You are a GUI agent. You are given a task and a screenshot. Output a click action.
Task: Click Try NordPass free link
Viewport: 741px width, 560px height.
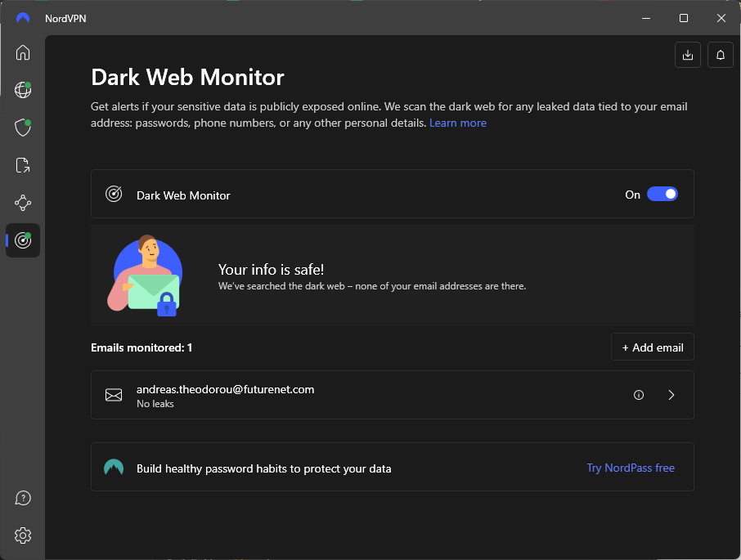tap(631, 468)
